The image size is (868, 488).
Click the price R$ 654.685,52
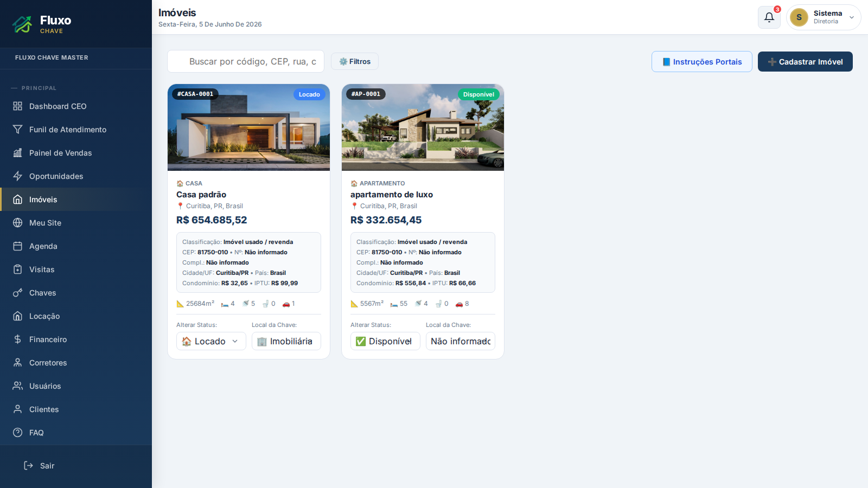[212, 220]
